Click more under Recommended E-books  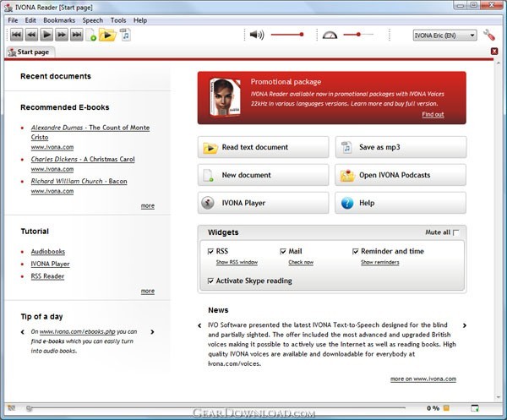coord(147,206)
